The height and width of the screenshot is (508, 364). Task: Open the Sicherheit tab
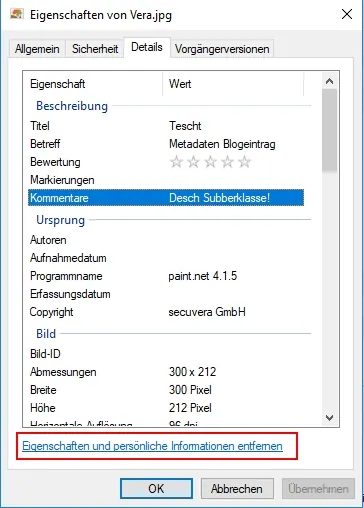95,49
